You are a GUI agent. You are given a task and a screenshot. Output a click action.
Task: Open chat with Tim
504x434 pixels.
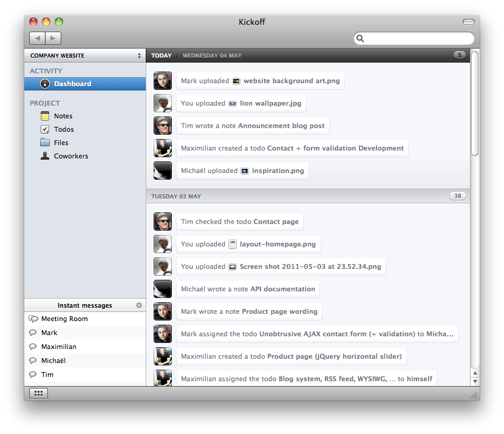tap(85, 375)
